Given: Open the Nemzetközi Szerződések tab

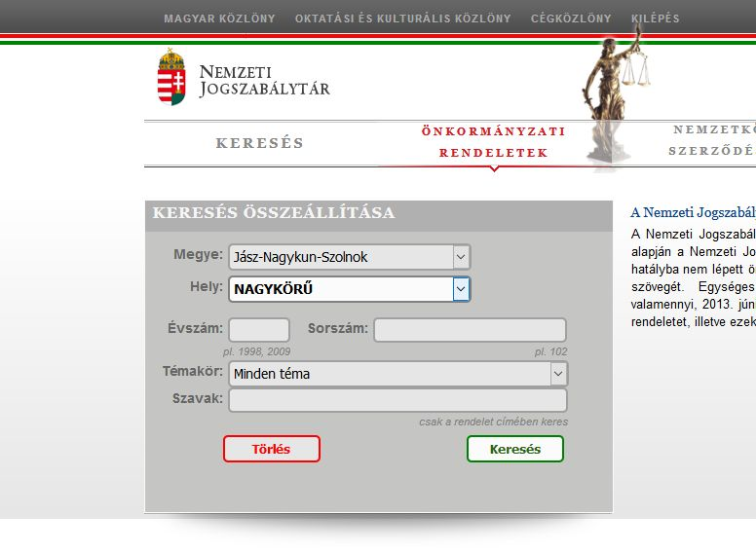Looking at the screenshot, I should click(x=713, y=140).
